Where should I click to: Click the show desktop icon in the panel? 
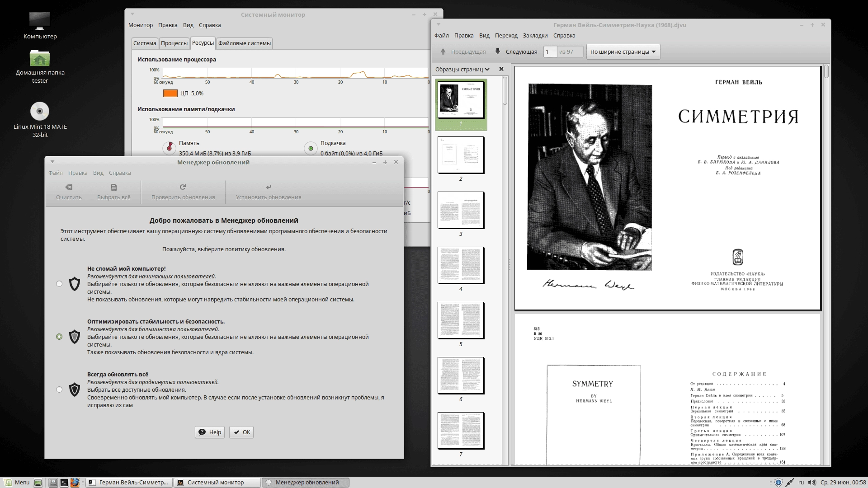38,483
